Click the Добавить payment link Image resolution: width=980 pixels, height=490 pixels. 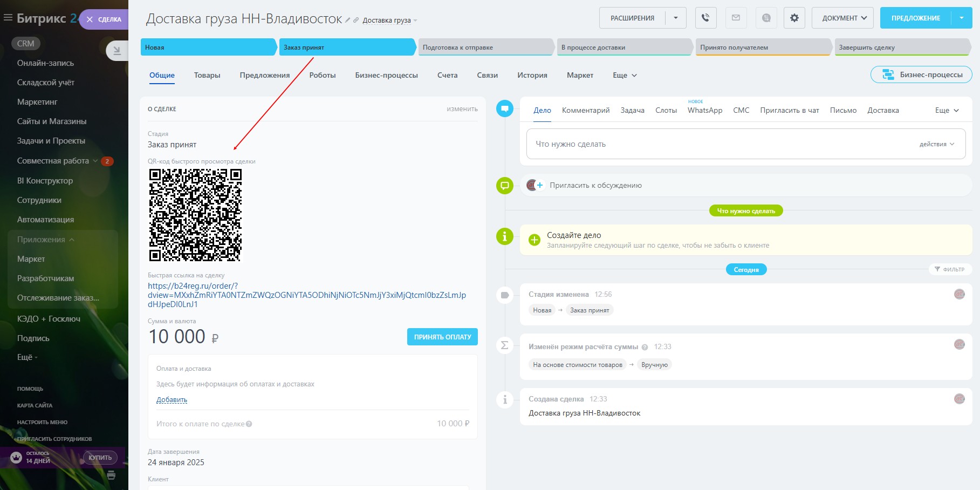[172, 400]
